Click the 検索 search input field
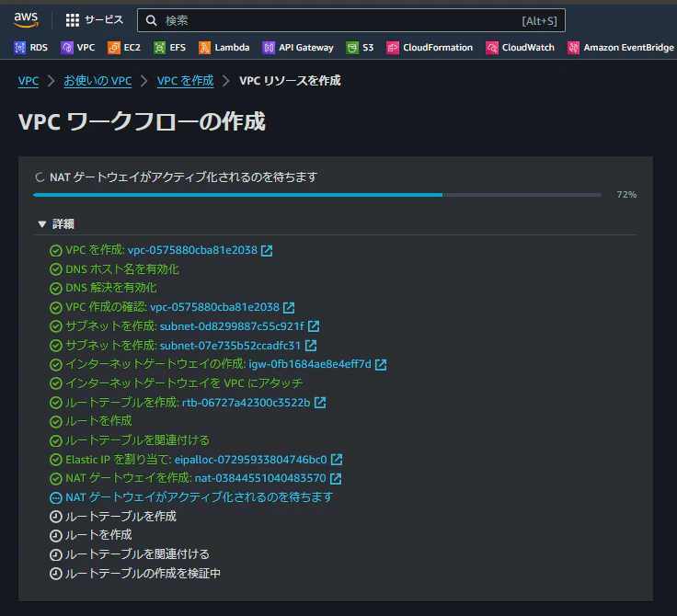677x616 pixels. 351,20
